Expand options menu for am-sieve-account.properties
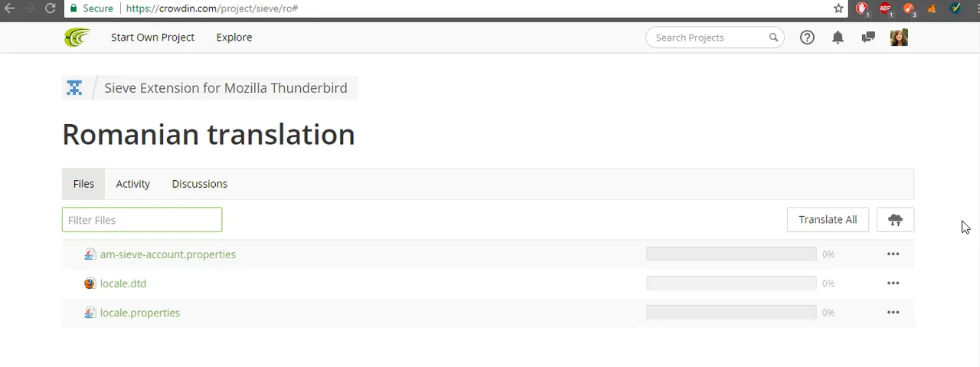Viewport: 980px width, 367px height. (893, 254)
